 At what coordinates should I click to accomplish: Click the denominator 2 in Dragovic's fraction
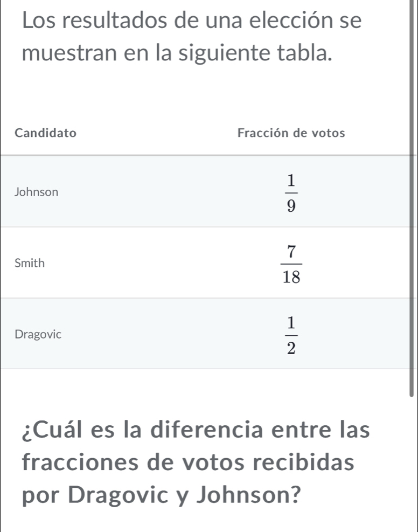point(291,348)
